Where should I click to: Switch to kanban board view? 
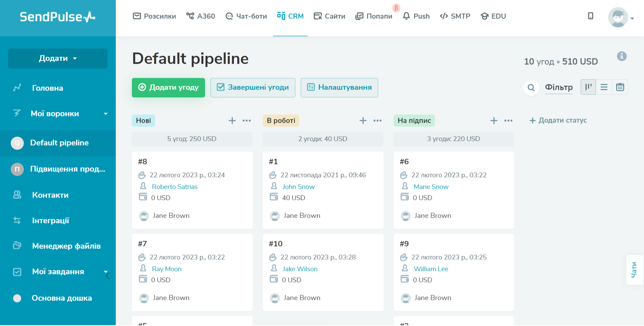click(x=588, y=87)
